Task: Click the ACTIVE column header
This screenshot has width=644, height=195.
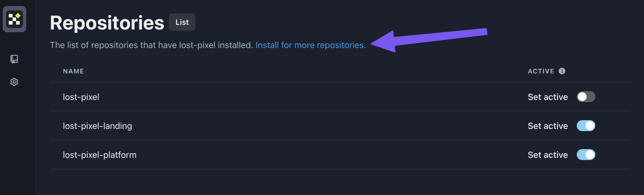Action: (x=541, y=71)
